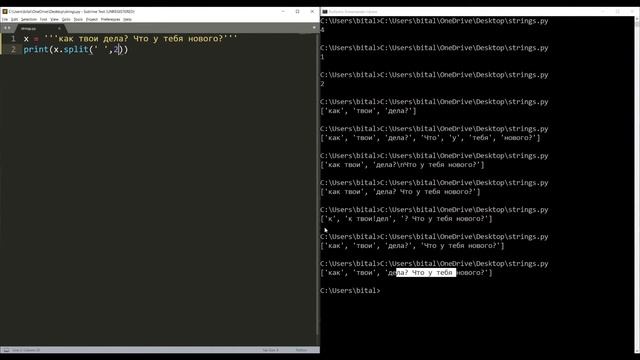Viewport: 640px width, 360px height.
Task: Toggle the side bar icon in status bar
Action: [6, 350]
